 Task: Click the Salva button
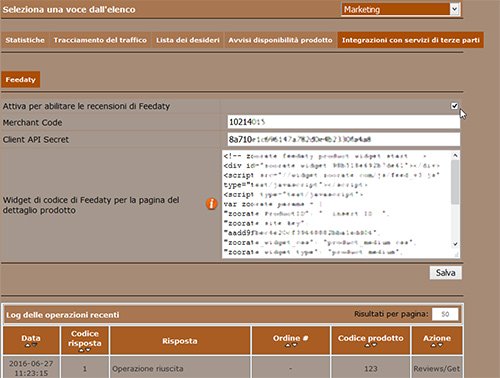tap(445, 273)
